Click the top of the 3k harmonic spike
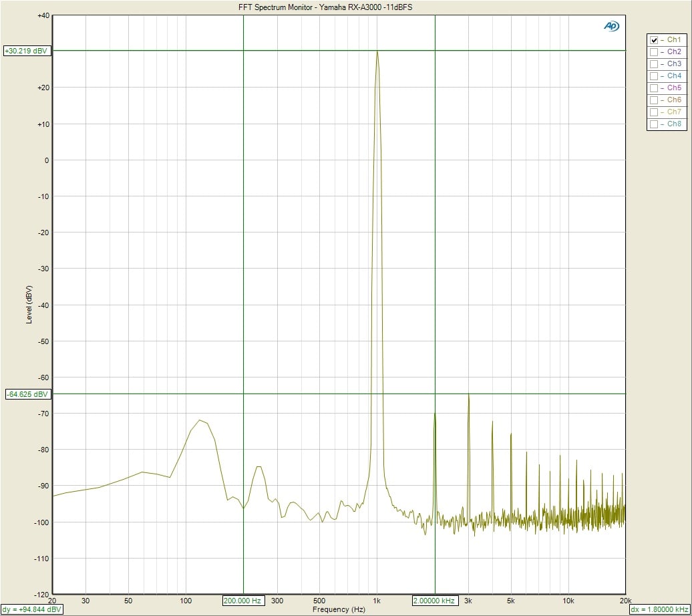This screenshot has width=692, height=616. point(468,395)
